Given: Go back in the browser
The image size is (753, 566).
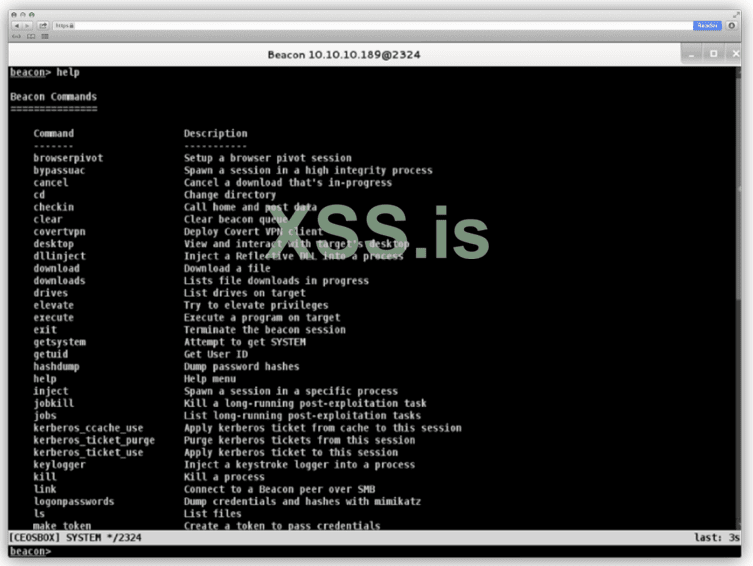Looking at the screenshot, I should tap(17, 25).
